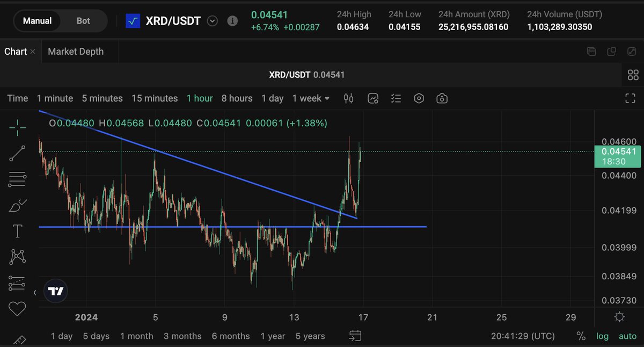Take a chart snapshot with camera icon
This screenshot has height=347, width=644.
point(442,98)
